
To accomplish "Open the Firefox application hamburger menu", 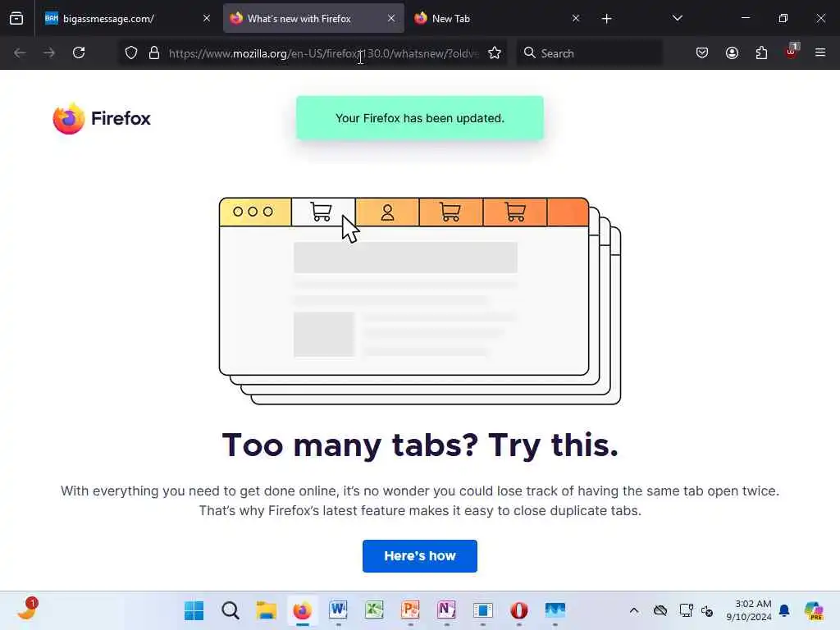I will [x=820, y=52].
